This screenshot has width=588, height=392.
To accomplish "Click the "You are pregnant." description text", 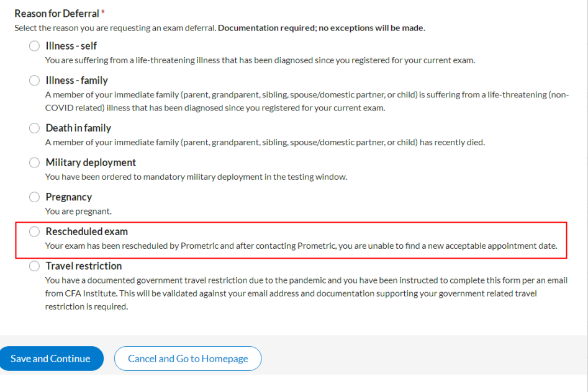I will click(x=78, y=211).
